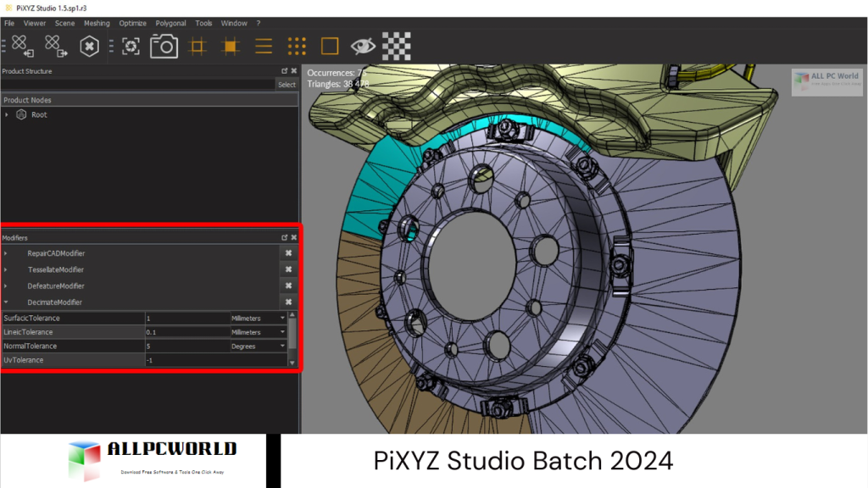This screenshot has height=488, width=868.
Task: Select the filled crop-frame selection icon
Action: tap(231, 46)
